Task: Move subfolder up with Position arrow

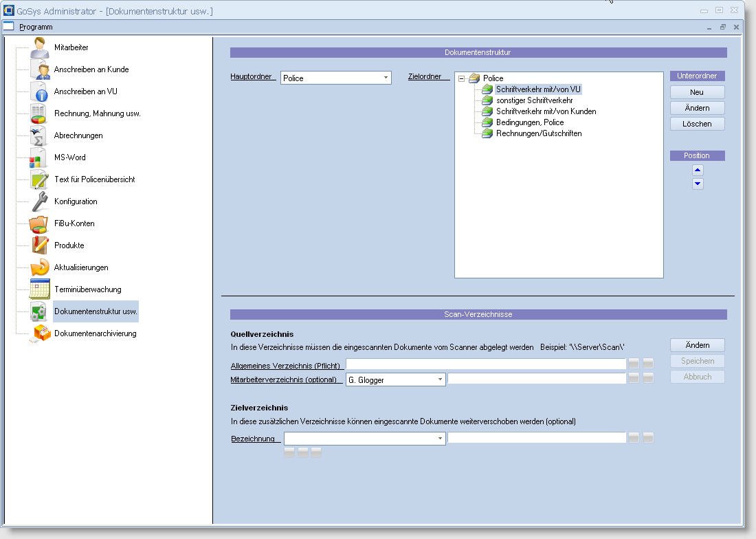Action: tap(698, 170)
